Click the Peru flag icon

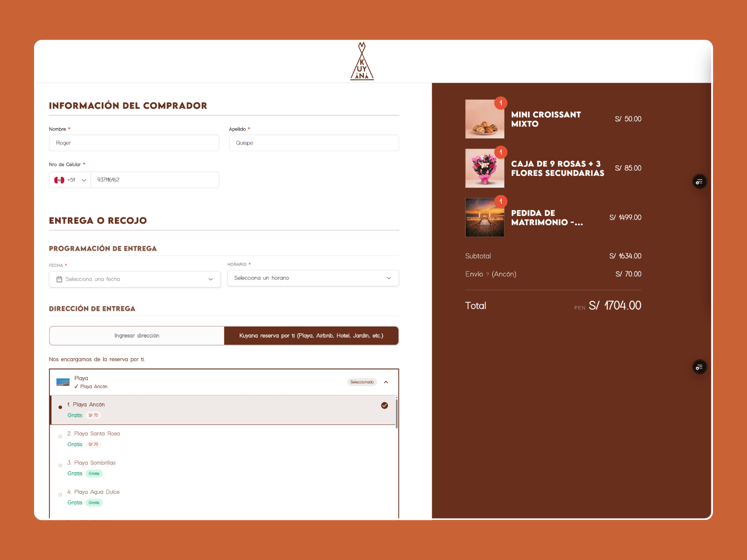(x=59, y=180)
